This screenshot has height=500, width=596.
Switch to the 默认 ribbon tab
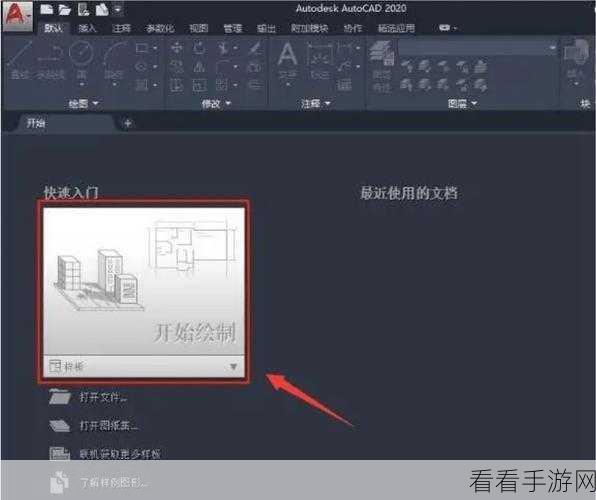coord(54,28)
